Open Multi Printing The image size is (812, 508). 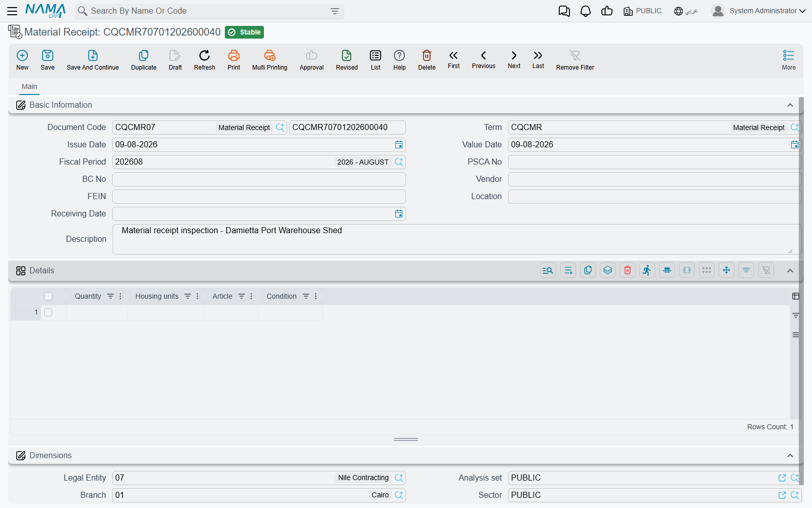(269, 60)
